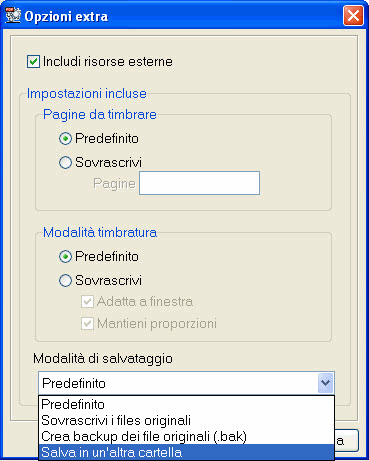Select Salva in un'altra cartella option
Viewport: 369px width, 461px height.
186,452
